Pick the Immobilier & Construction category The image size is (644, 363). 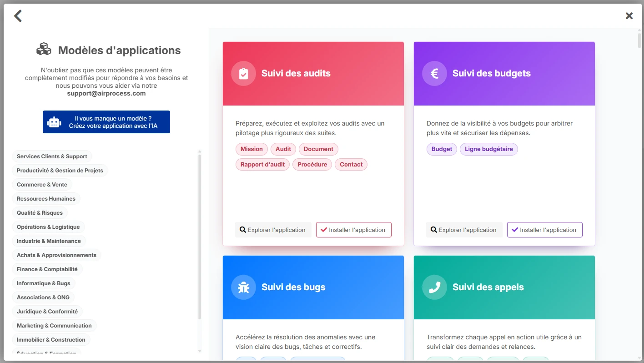51,340
